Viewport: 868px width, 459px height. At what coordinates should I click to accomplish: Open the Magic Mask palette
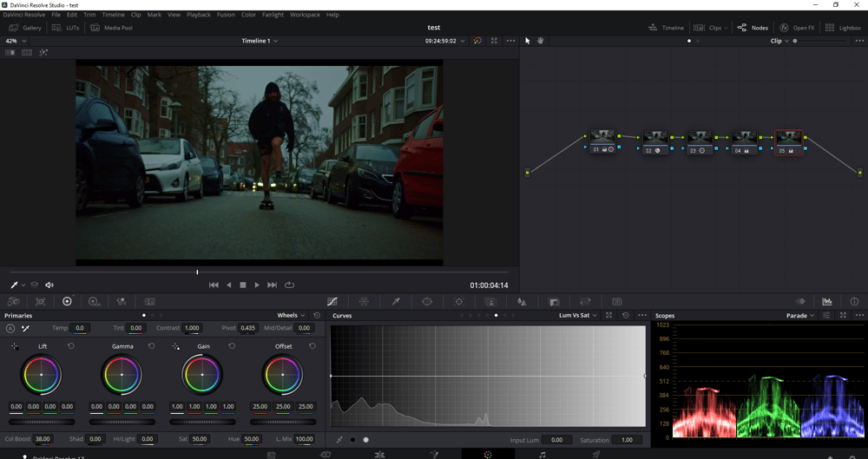pyautogui.click(x=490, y=302)
